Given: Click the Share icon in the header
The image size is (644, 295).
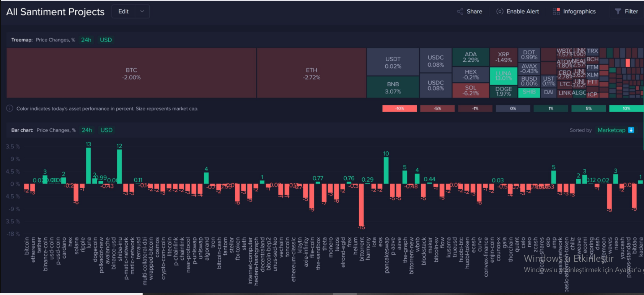Looking at the screenshot, I should (460, 11).
